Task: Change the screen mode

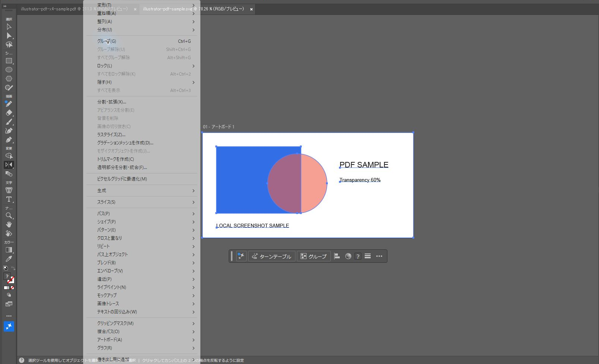Action: (x=9, y=304)
